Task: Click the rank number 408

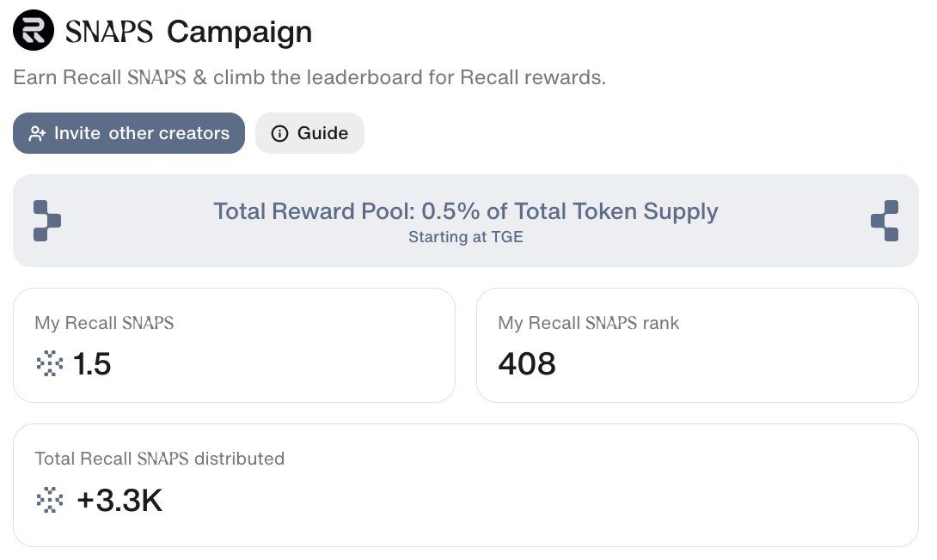Action: [x=527, y=363]
